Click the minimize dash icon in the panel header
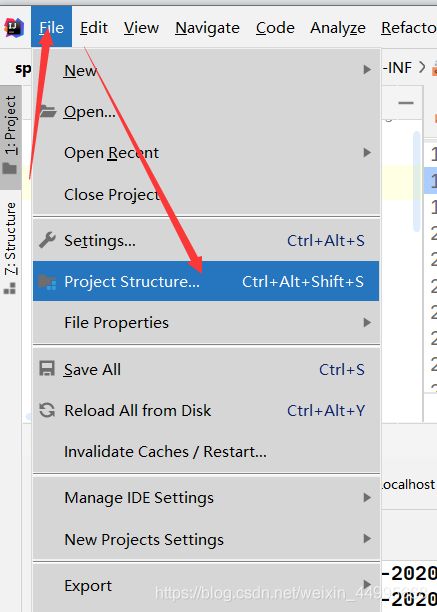This screenshot has width=437, height=612. point(406,103)
